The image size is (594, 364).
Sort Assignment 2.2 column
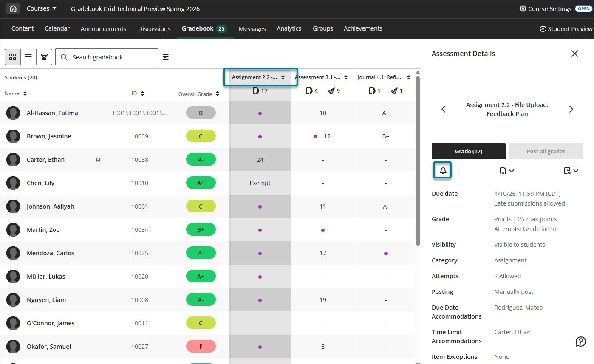click(283, 77)
